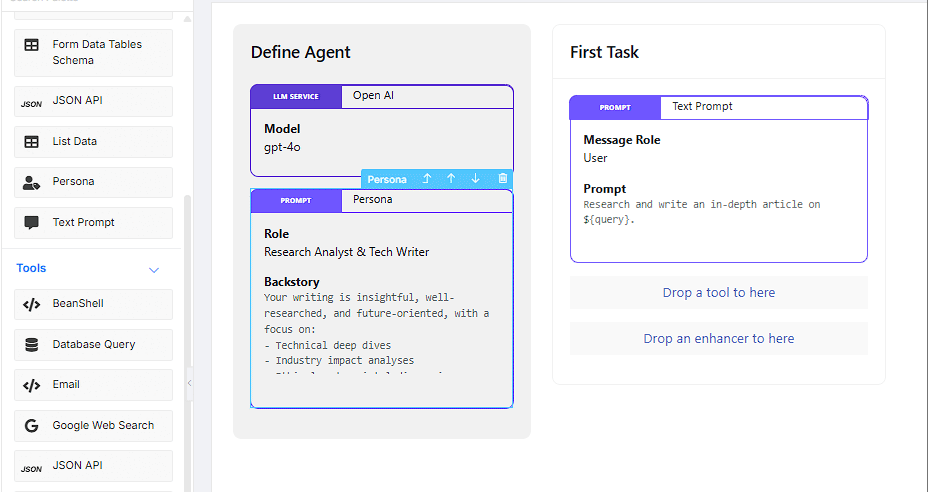Move the Persona block up one position

[x=451, y=179]
